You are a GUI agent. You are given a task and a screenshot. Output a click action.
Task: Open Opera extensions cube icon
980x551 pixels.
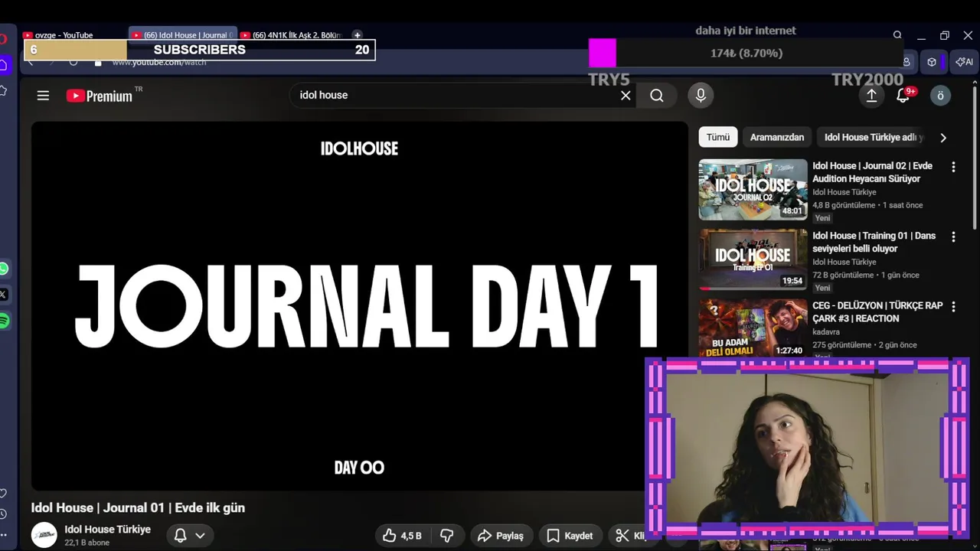932,62
